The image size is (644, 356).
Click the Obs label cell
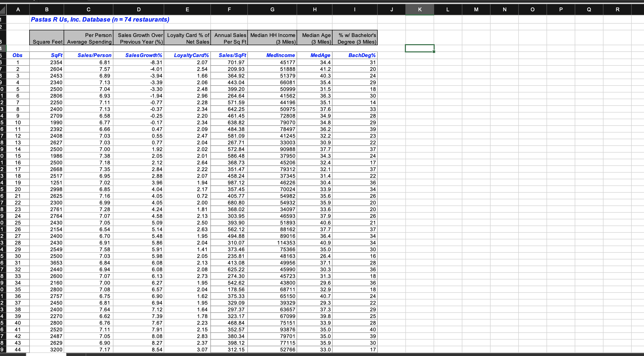18,55
